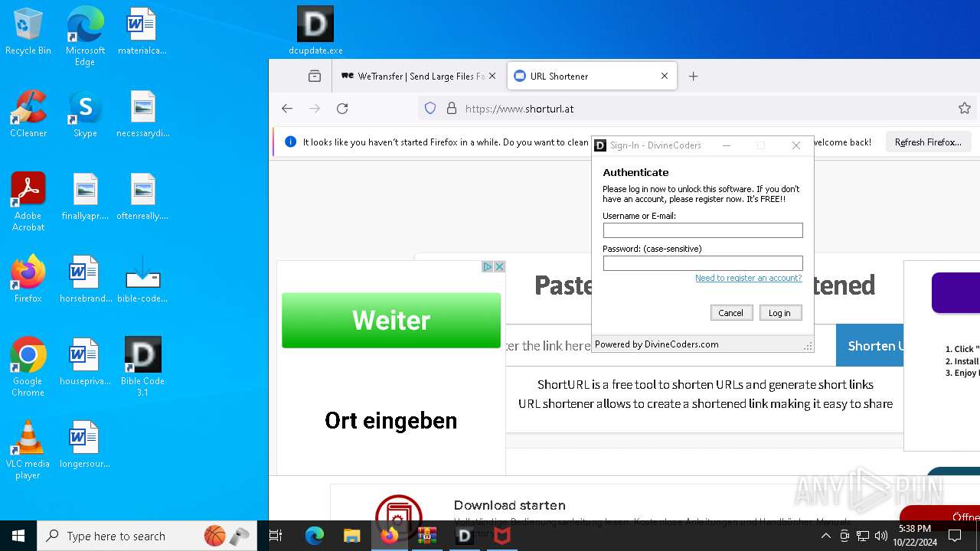
Task: Open File Explorer from taskbar
Action: [351, 536]
